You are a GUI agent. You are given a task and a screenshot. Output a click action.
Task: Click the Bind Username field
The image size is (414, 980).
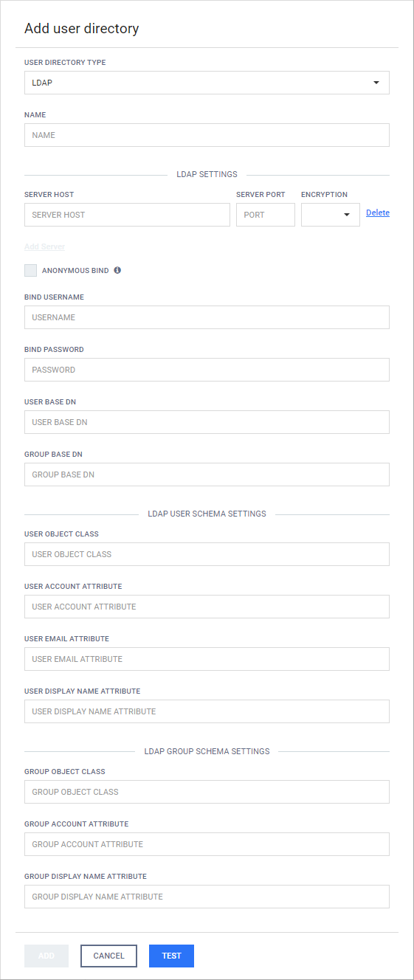click(207, 317)
